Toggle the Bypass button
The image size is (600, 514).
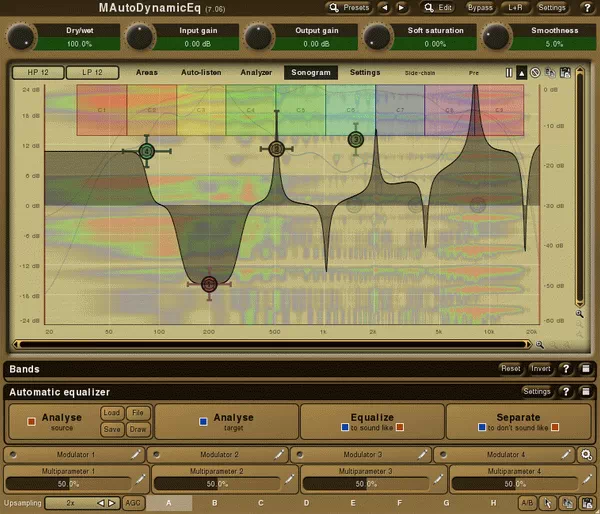pos(480,7)
